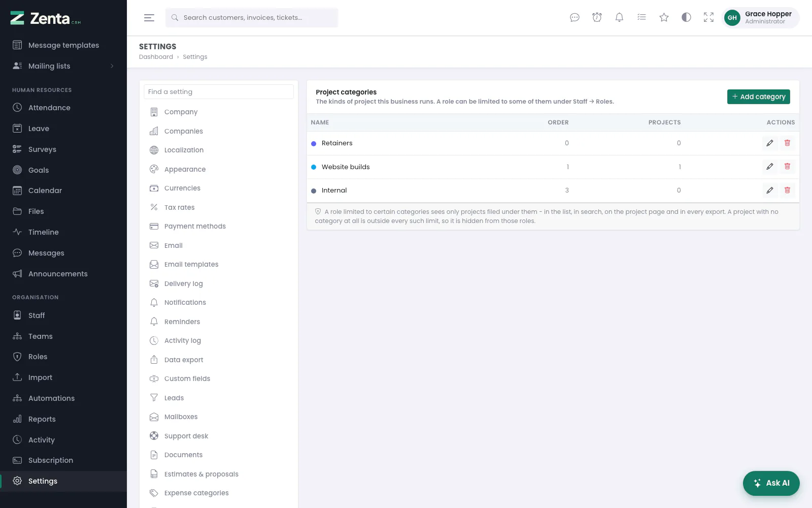Open Attendance in sidebar
This screenshot has width=812, height=508.
point(63,108)
